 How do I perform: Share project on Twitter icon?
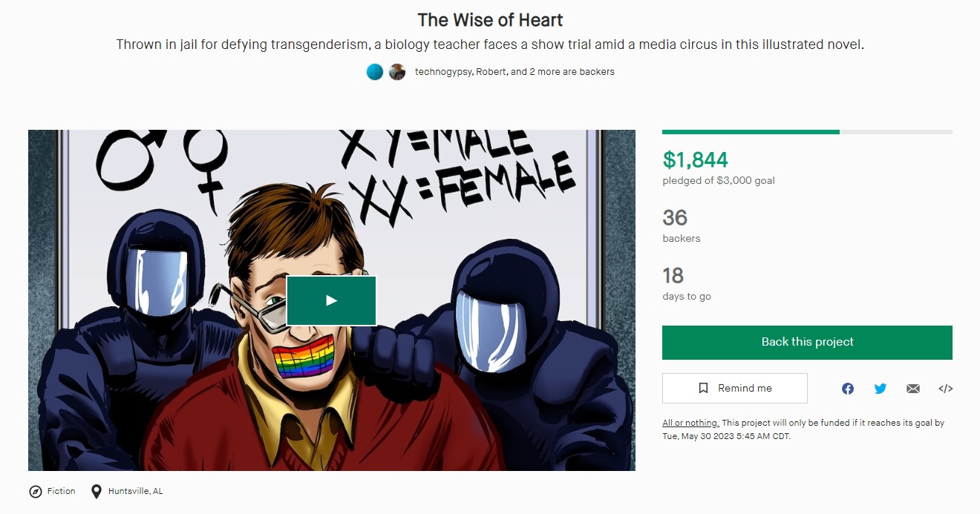(881, 389)
